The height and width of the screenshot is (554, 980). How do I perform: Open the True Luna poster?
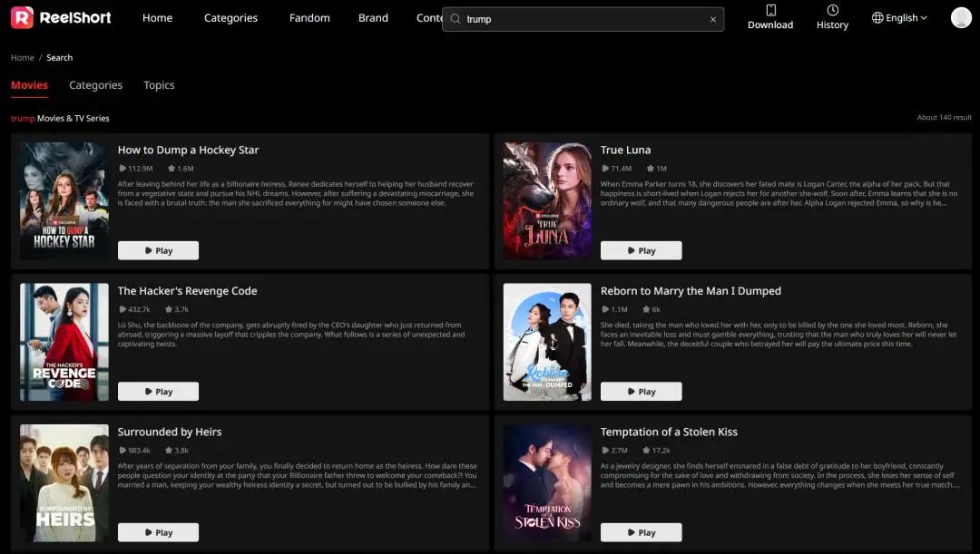[x=547, y=200]
